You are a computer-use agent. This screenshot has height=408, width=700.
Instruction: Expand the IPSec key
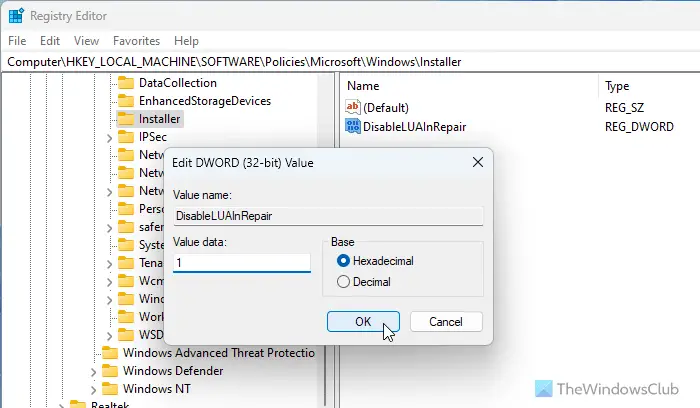tap(109, 138)
